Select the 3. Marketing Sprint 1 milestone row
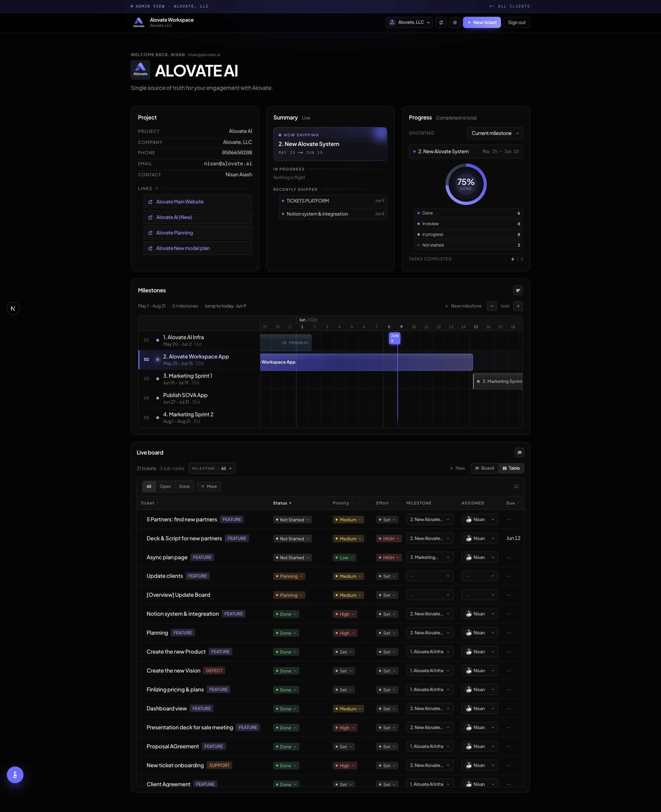The height and width of the screenshot is (812, 661). 199,378
